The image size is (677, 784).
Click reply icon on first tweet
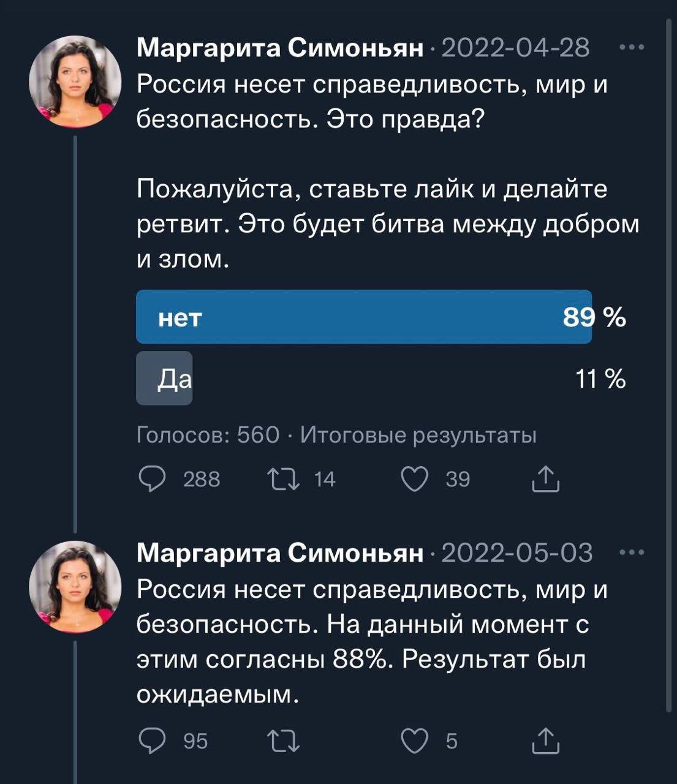point(151,479)
